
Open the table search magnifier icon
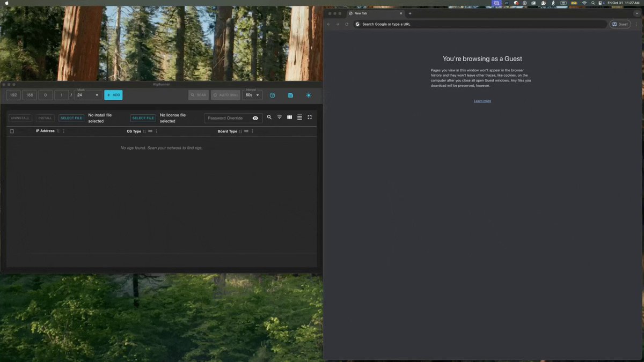coord(269,117)
